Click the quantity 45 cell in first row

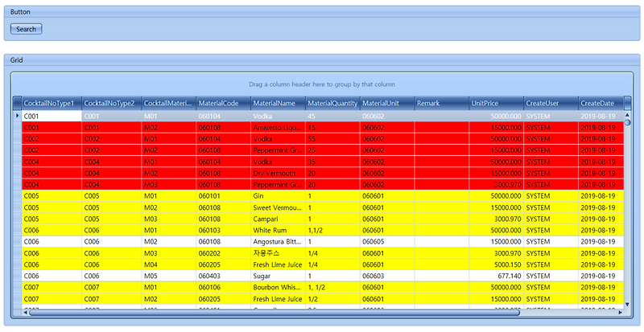tap(332, 116)
